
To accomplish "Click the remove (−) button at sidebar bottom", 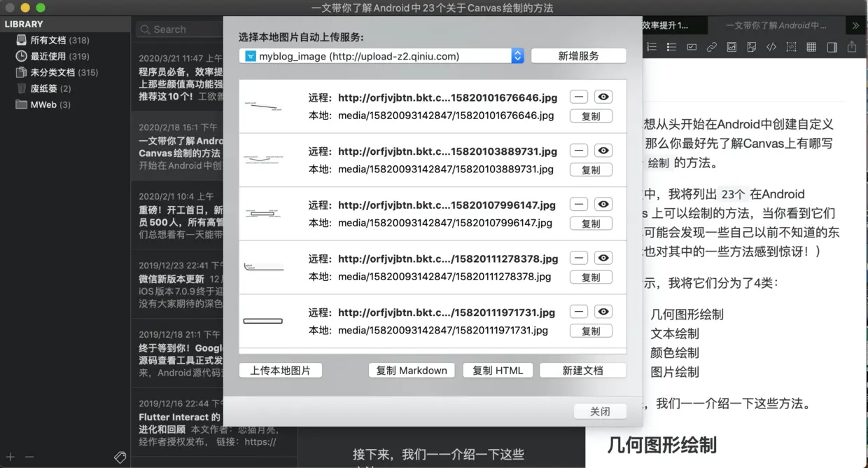I will coord(29,457).
